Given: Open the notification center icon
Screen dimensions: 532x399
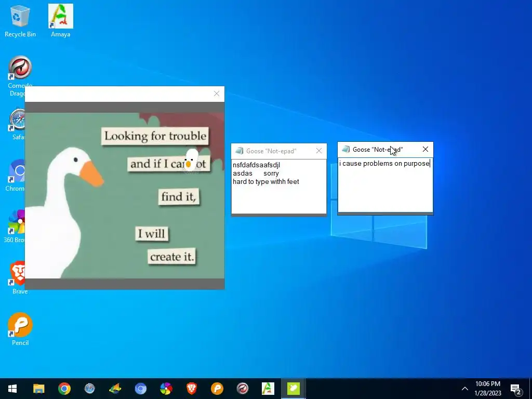Looking at the screenshot, I should point(516,389).
